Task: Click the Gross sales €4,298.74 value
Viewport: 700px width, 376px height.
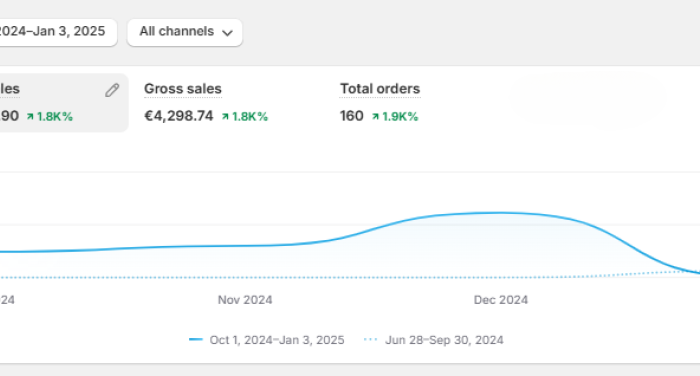Action: coord(179,116)
